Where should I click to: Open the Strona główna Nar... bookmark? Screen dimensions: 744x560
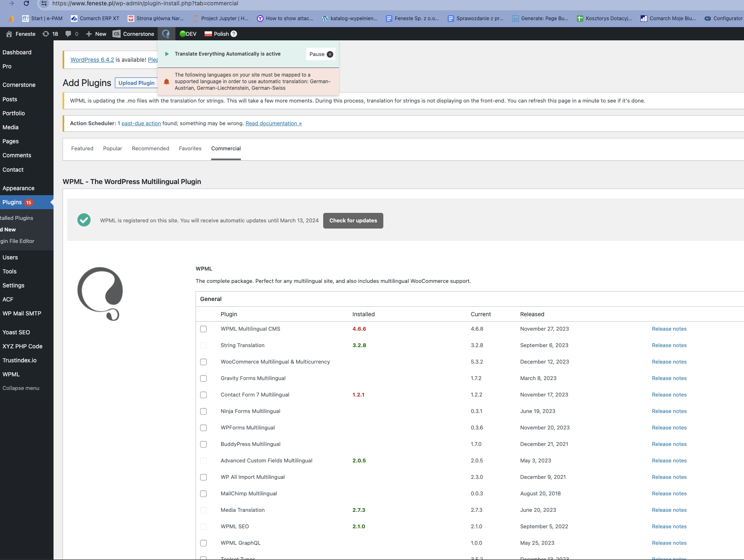pyautogui.click(x=156, y=18)
